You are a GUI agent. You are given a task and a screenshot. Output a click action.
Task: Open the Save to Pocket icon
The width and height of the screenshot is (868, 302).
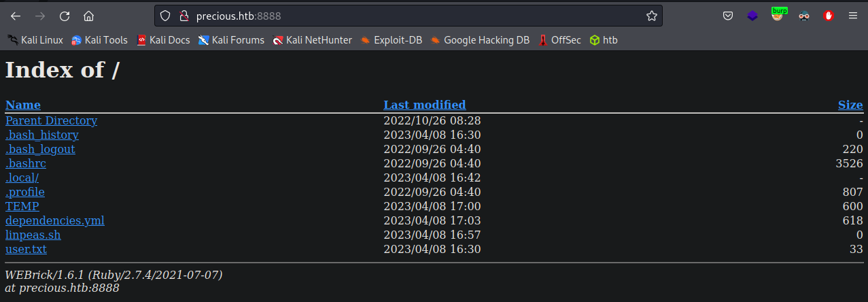click(727, 16)
